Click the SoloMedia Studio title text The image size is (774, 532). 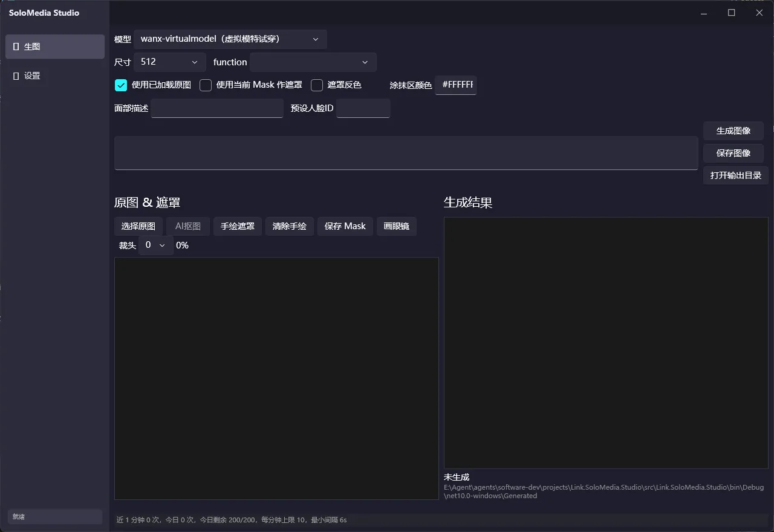click(x=44, y=13)
